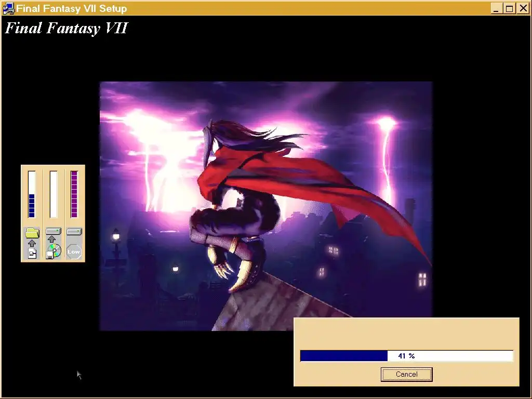The width and height of the screenshot is (532, 399).
Task: Click the hard drive icon above the Low sign
Action: (74, 232)
